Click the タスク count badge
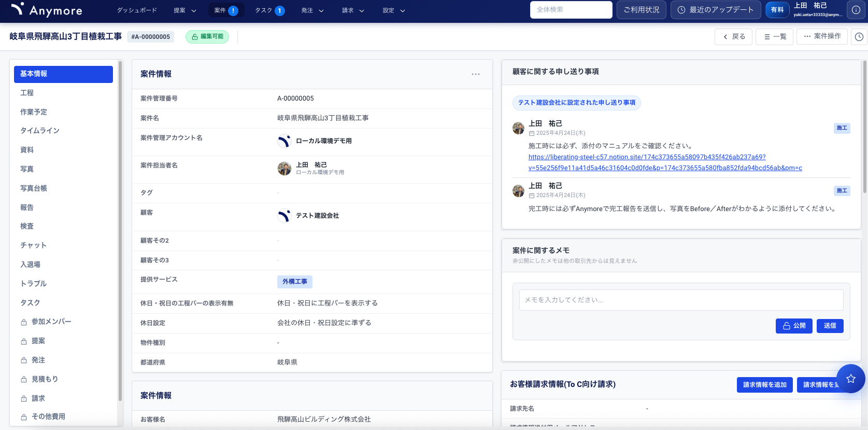 click(x=280, y=10)
